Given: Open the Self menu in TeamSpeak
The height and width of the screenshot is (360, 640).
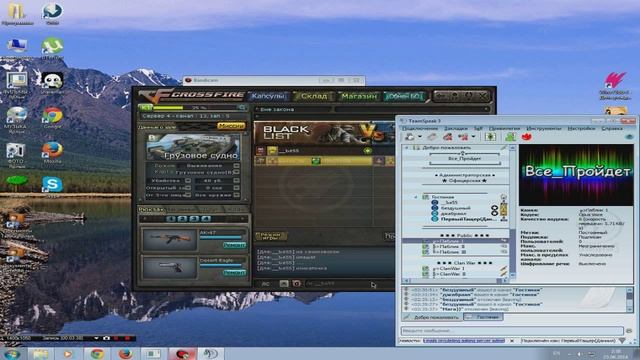Looking at the screenshot, I should (x=478, y=128).
